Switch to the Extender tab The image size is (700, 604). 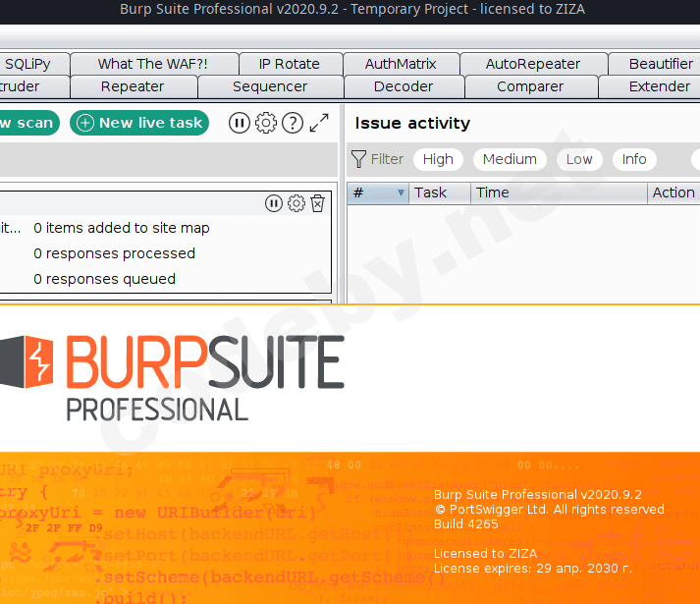pyautogui.click(x=650, y=86)
